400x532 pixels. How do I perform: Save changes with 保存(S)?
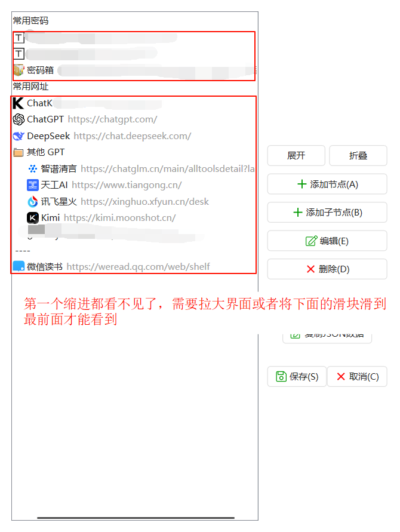click(297, 377)
